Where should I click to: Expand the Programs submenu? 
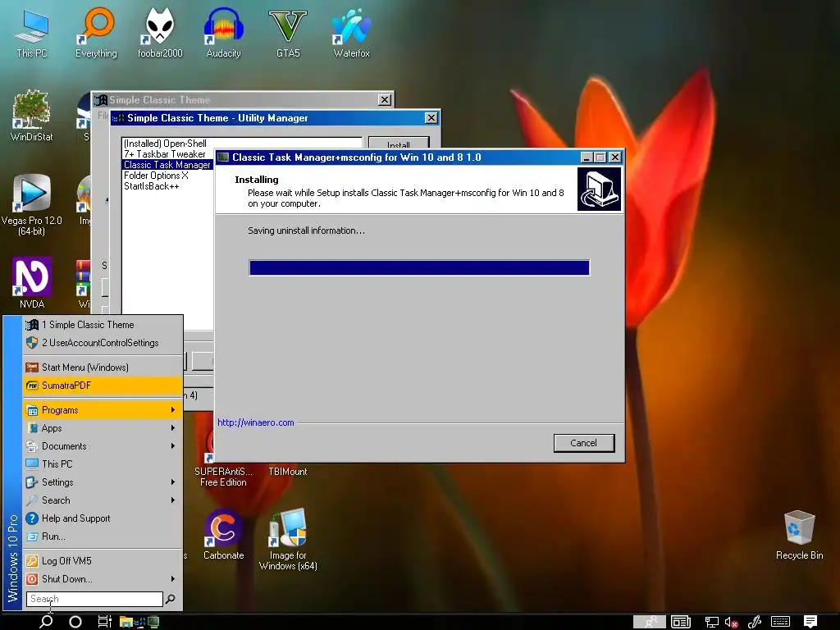click(x=103, y=410)
